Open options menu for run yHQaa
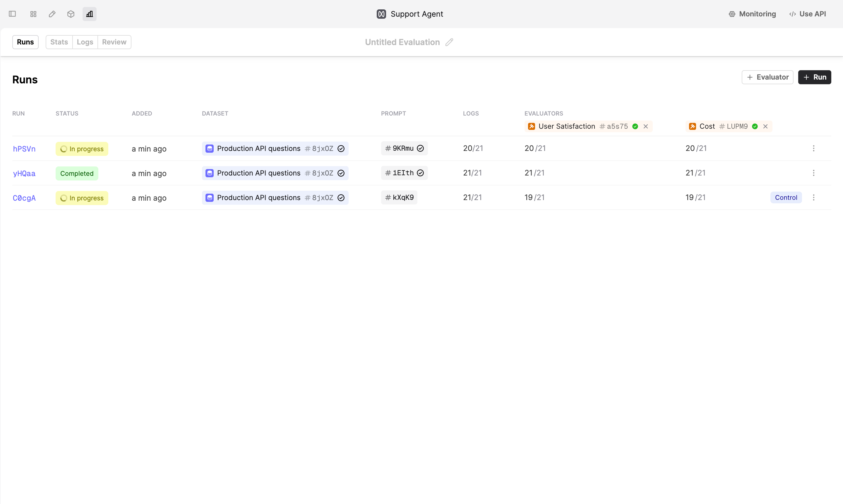843x504 pixels. 813,173
